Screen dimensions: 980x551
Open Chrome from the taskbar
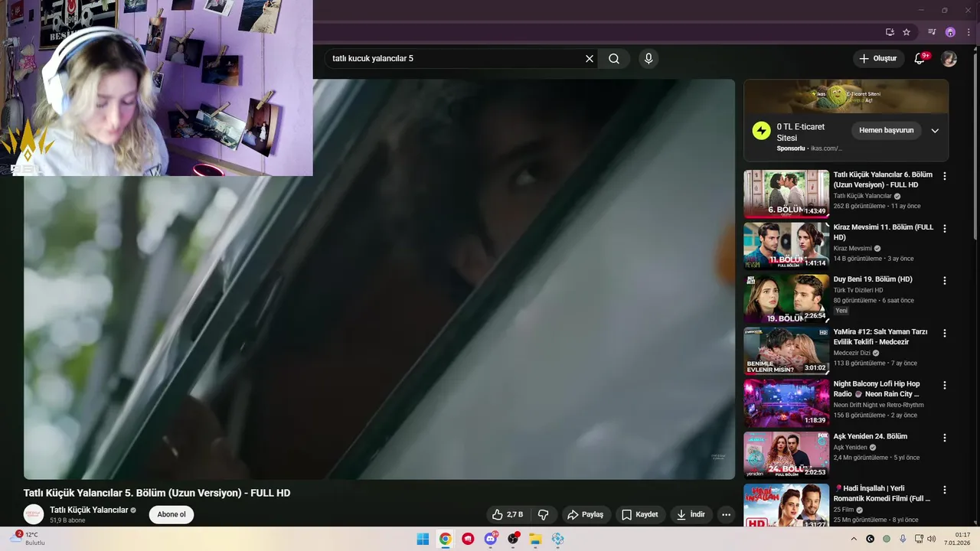(x=445, y=539)
